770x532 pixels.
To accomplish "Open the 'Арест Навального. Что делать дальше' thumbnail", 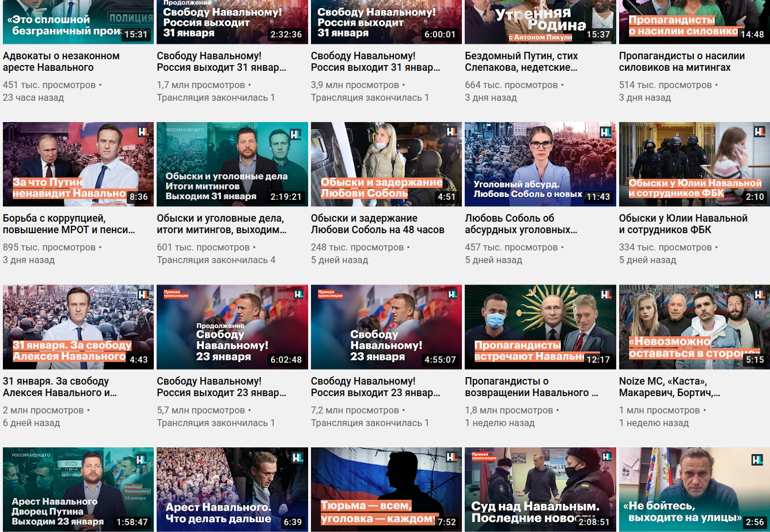I will click(232, 489).
